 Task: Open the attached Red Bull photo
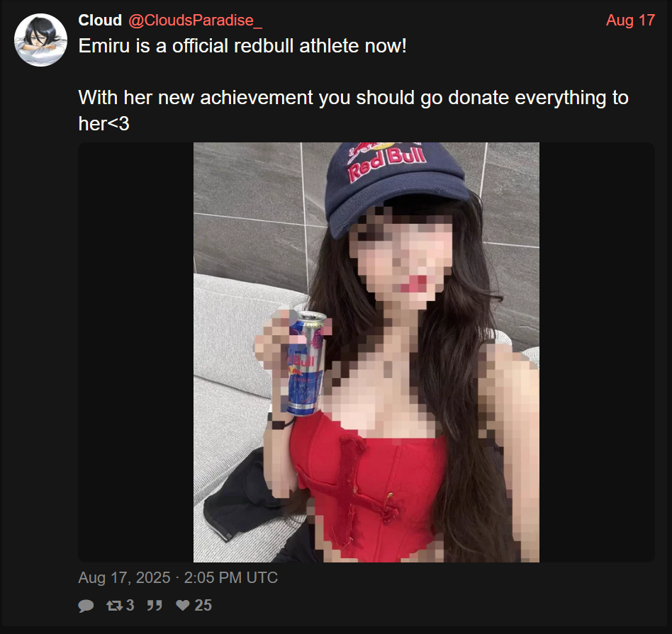pyautogui.click(x=366, y=352)
